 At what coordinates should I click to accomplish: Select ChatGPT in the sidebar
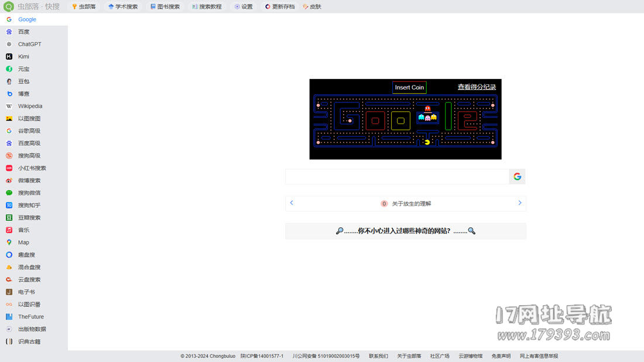click(29, 45)
